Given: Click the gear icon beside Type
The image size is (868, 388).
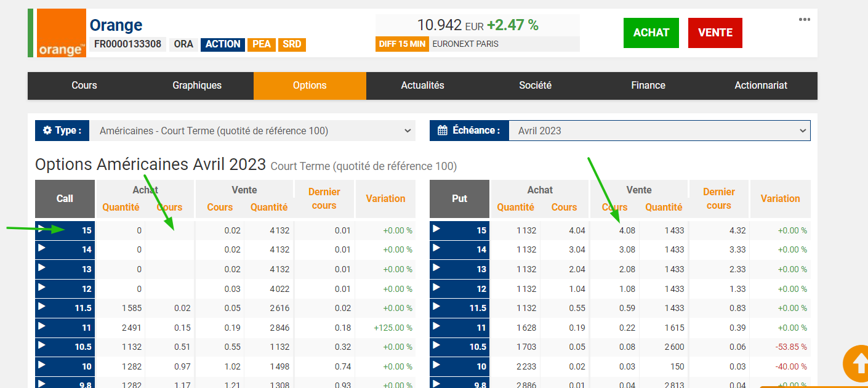Looking at the screenshot, I should pyautogui.click(x=47, y=131).
